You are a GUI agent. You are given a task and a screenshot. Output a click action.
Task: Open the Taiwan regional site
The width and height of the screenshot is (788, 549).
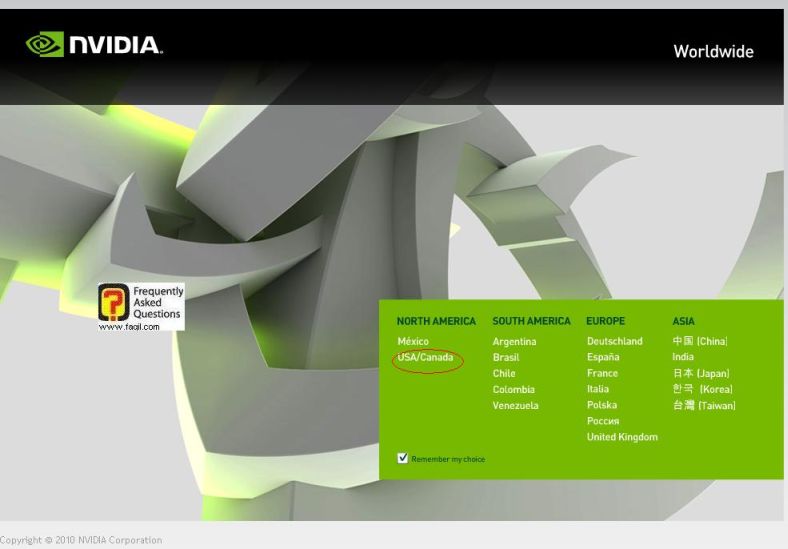pos(704,405)
